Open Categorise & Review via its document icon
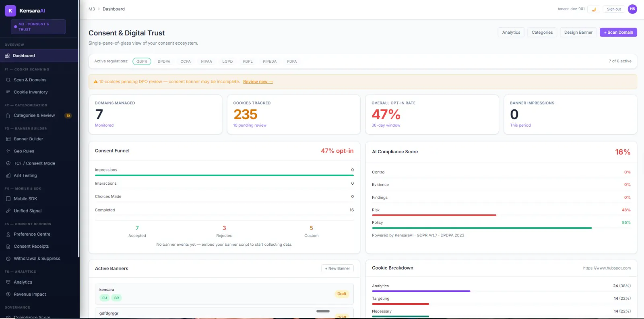The width and height of the screenshot is (644, 319). (8, 115)
